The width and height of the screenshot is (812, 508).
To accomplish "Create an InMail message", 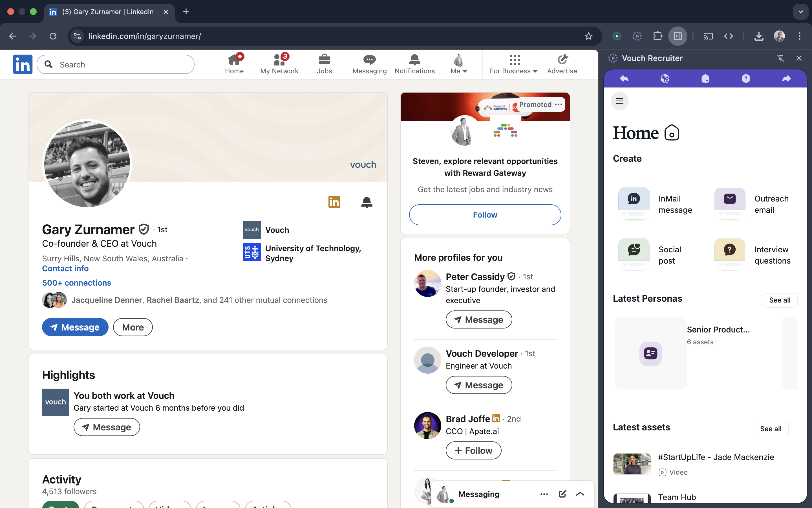I will 656,204.
